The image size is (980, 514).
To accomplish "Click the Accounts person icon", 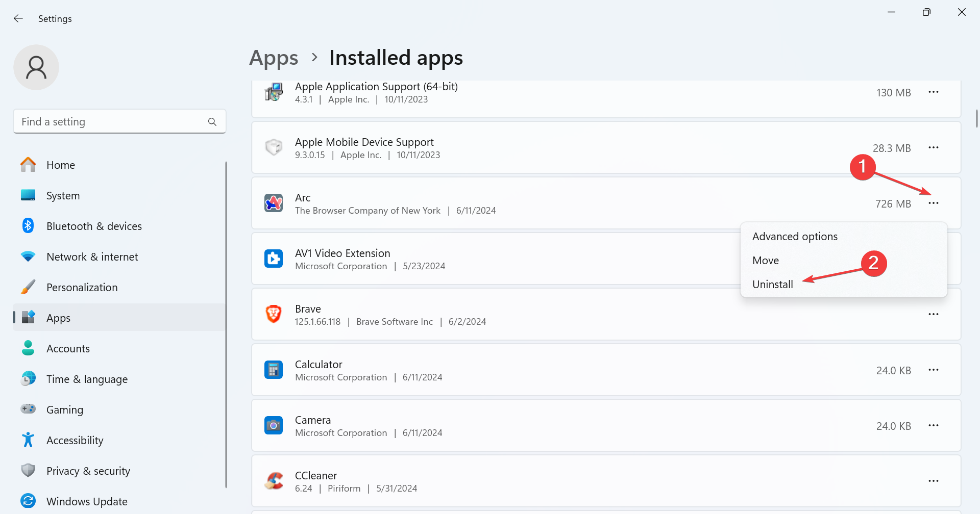I will [x=28, y=348].
